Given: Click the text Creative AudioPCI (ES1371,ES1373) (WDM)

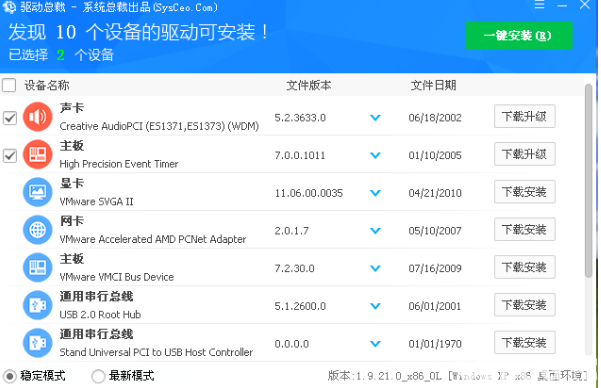Looking at the screenshot, I should tap(159, 126).
